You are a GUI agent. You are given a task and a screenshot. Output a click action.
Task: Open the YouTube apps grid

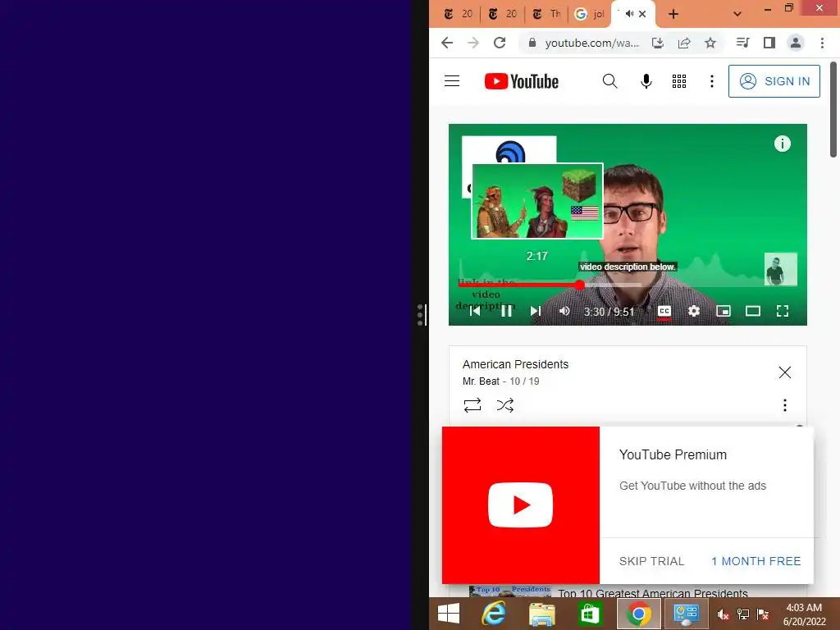(678, 81)
